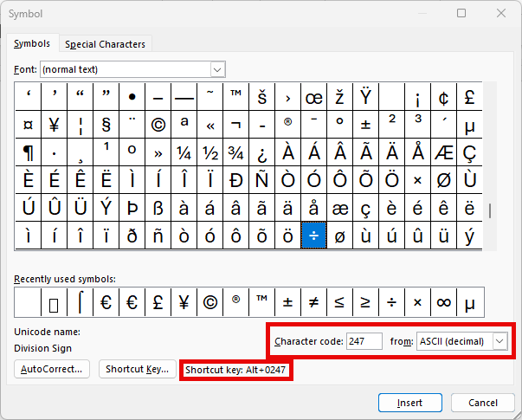
Task: Click the symbol grid vertical scrollbar thumb
Action: click(x=490, y=210)
